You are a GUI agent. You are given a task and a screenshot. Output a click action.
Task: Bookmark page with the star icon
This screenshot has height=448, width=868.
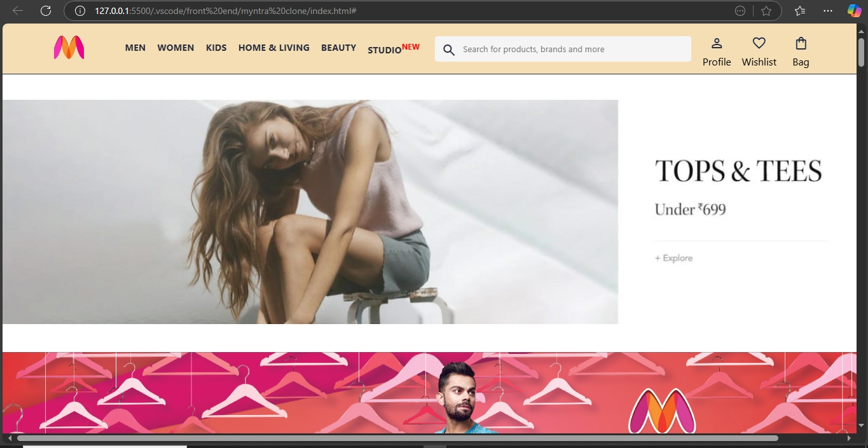pyautogui.click(x=766, y=11)
